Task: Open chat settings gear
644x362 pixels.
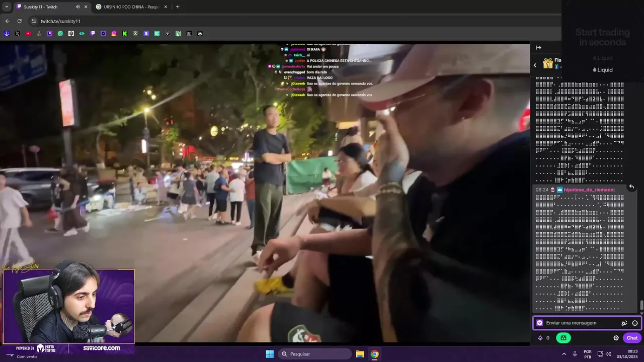Action: tap(616, 338)
